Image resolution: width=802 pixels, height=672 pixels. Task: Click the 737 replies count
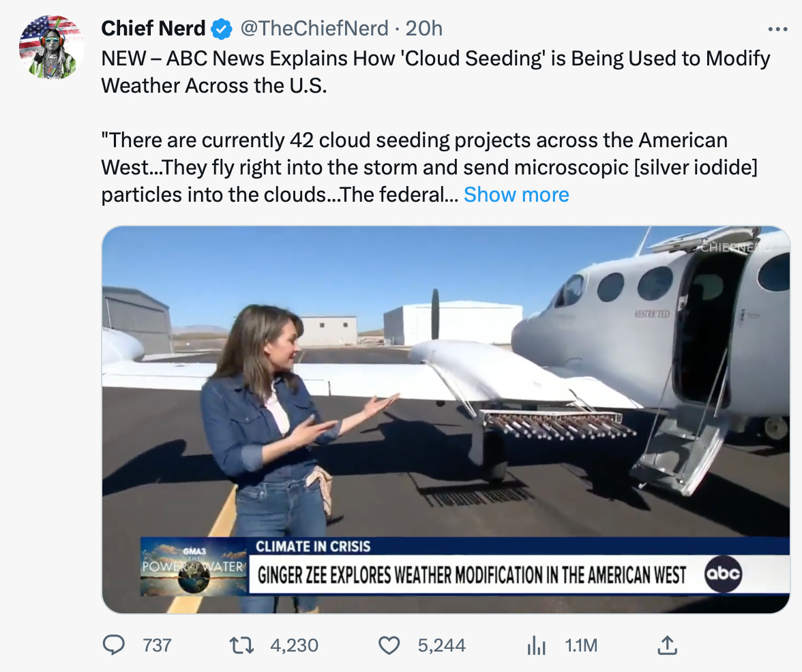[x=156, y=645]
